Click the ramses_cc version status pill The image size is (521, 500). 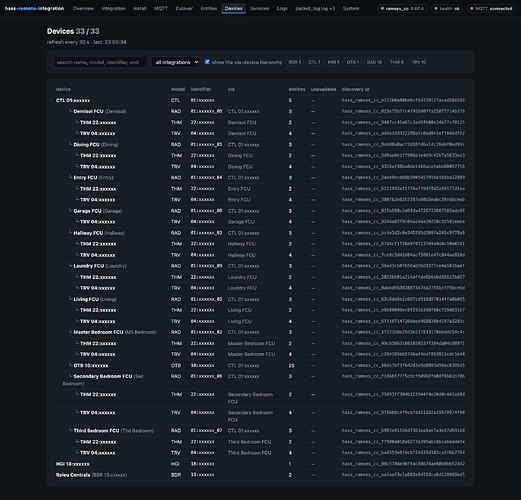402,9
